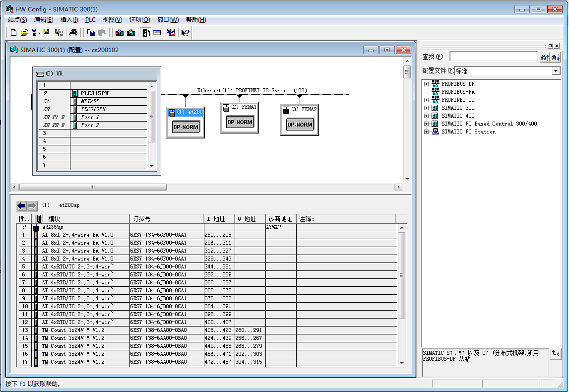Screen dimensions: 569x392
Task: Open the 窗口(W) menu
Action: click(x=168, y=20)
